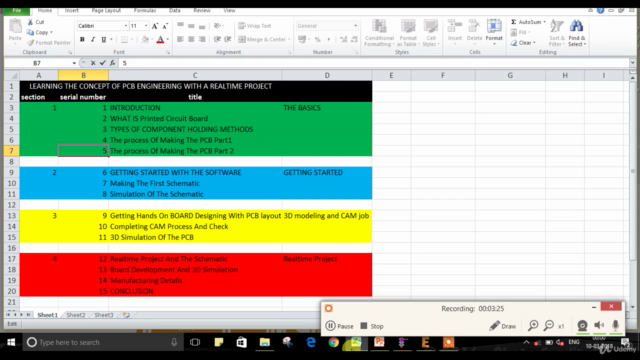
Task: Switch to the Review tab
Action: [x=202, y=11]
